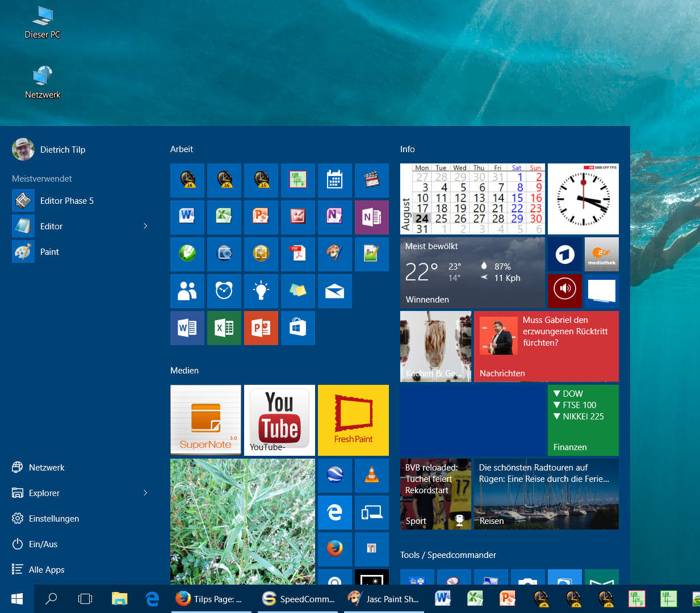Open the Mail envelope tile
Image resolution: width=700 pixels, height=613 pixels.
point(334,291)
